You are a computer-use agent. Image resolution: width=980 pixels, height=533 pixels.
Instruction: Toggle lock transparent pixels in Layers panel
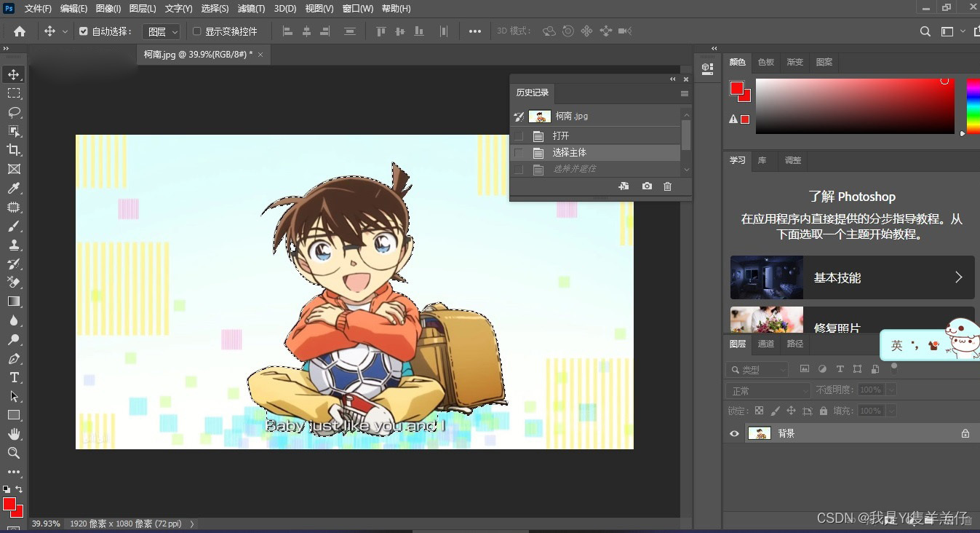[760, 411]
